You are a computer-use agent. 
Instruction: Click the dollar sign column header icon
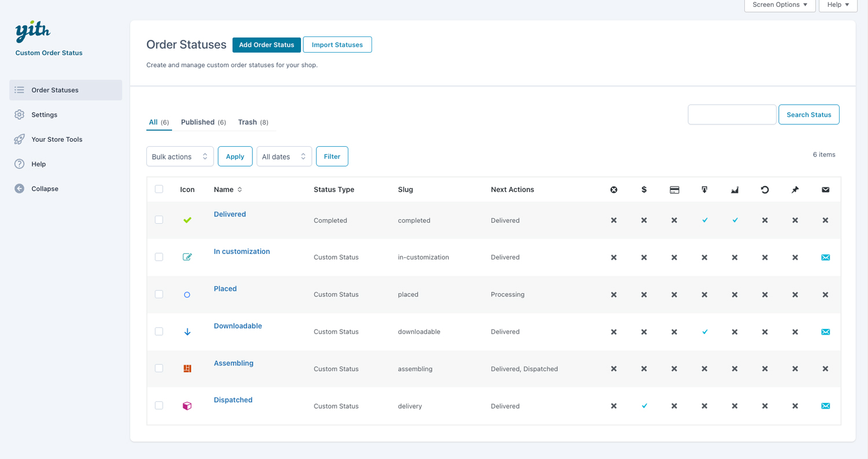(644, 190)
